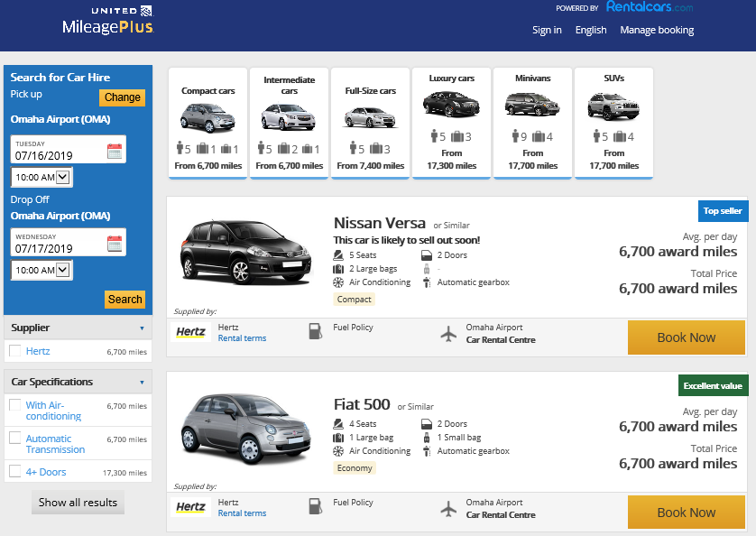This screenshot has height=536, width=756.
Task: Toggle the 4+ Doors filter checkbox
Action: point(15,471)
